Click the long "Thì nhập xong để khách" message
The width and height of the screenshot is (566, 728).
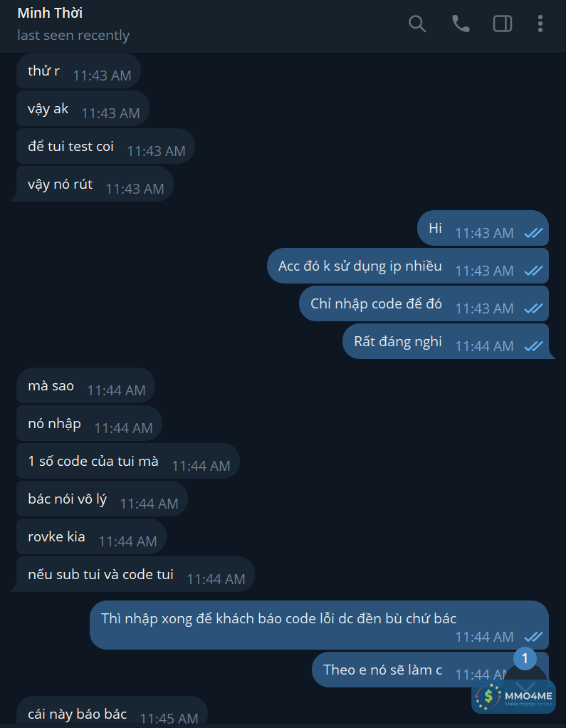click(x=278, y=618)
